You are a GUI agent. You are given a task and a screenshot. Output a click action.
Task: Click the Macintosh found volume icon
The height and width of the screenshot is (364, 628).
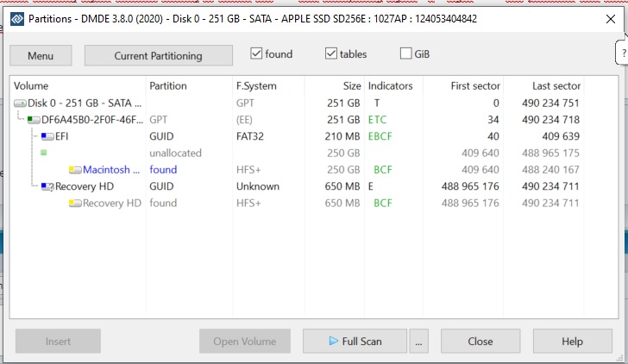pyautogui.click(x=75, y=170)
